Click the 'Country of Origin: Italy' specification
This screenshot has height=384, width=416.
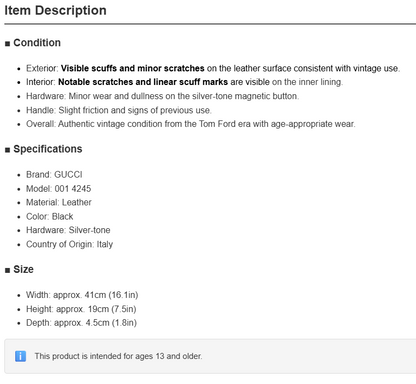point(70,244)
